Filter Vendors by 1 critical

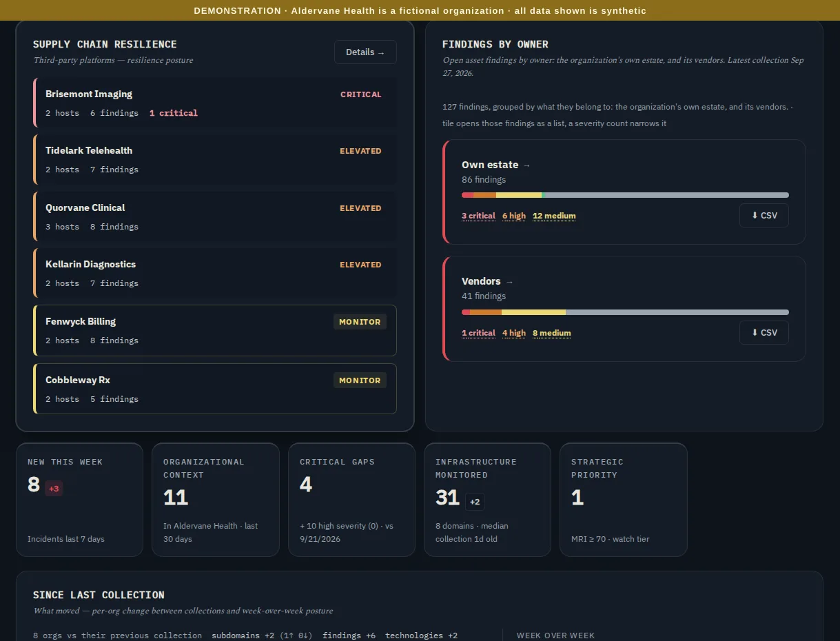tap(478, 333)
